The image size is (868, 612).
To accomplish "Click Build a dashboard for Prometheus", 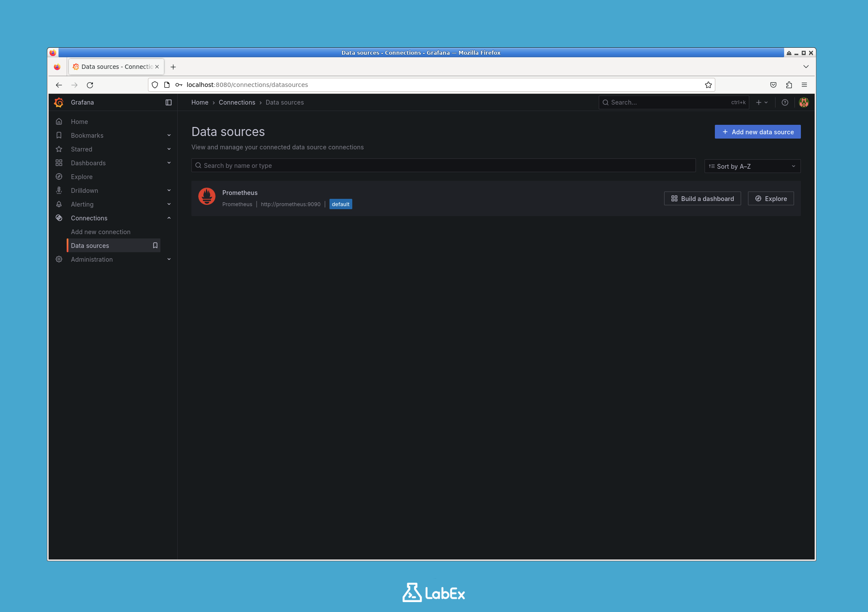I will coord(702,198).
